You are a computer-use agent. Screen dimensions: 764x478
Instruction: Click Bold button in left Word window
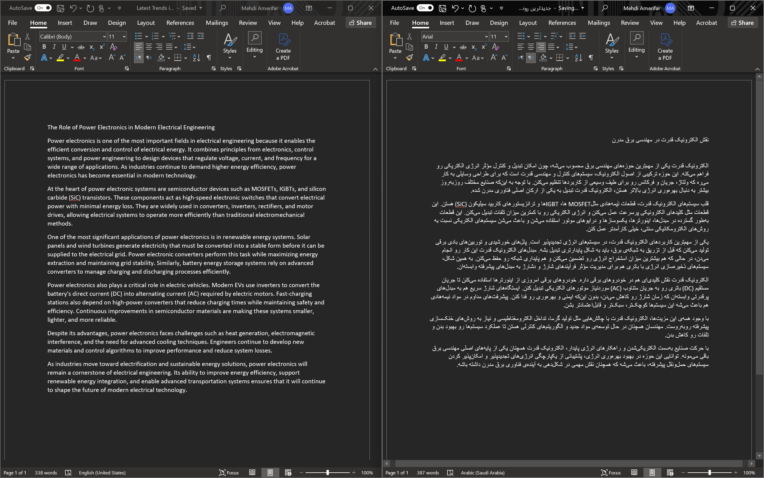pyautogui.click(x=44, y=47)
